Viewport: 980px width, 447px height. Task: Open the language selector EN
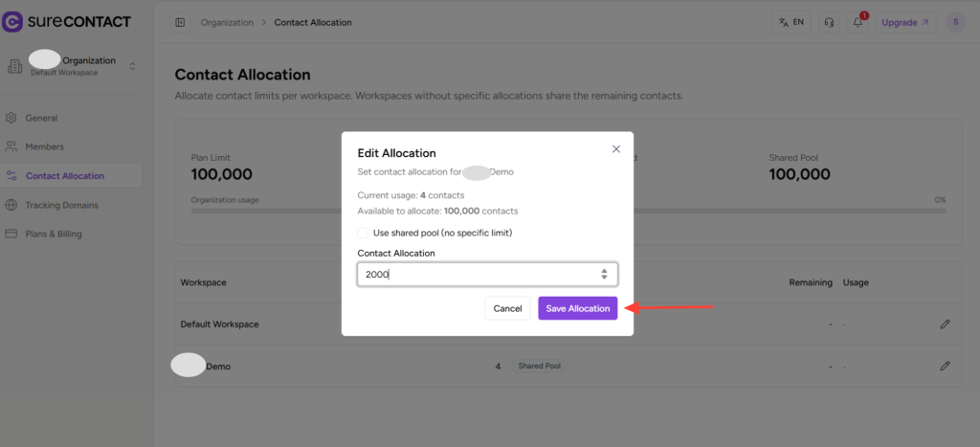click(x=791, y=22)
